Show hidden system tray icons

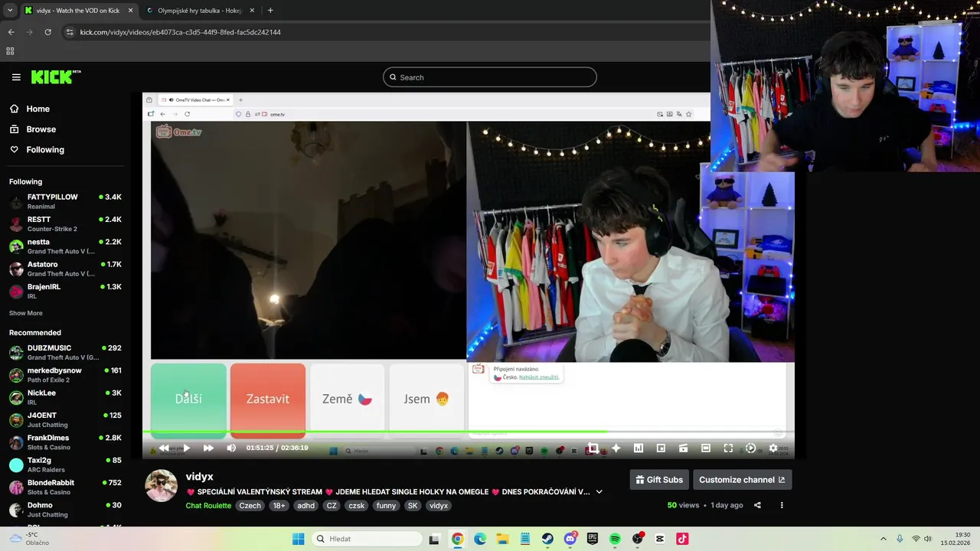coord(883,539)
